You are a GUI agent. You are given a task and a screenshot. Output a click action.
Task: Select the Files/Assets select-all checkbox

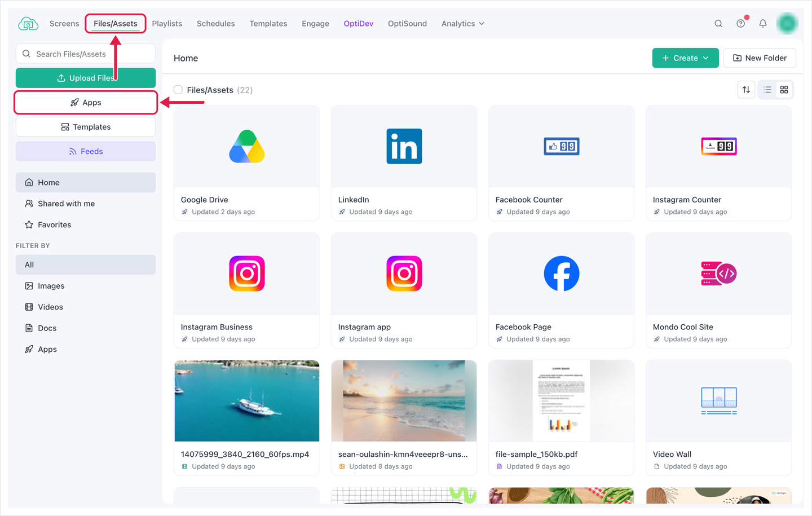click(x=178, y=90)
